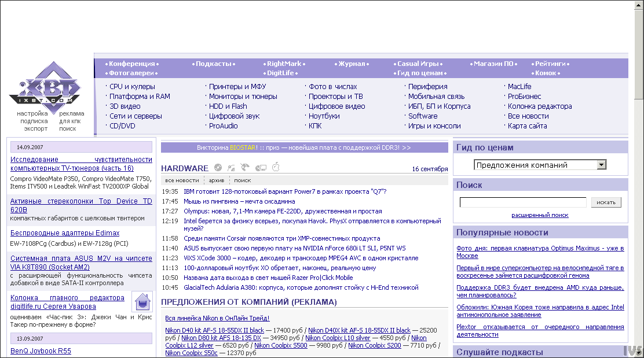The width and height of the screenshot is (644, 358).
Task: Open the BIOSTAR quiz banner
Action: tap(303, 147)
